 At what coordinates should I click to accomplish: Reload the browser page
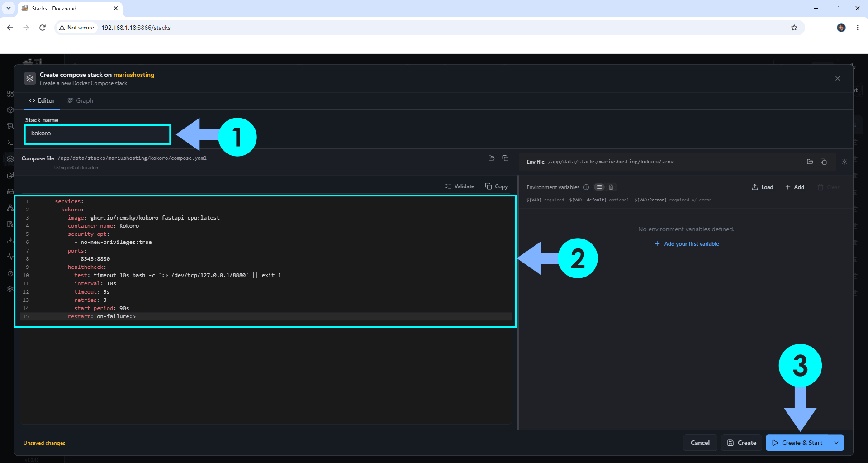(43, 28)
